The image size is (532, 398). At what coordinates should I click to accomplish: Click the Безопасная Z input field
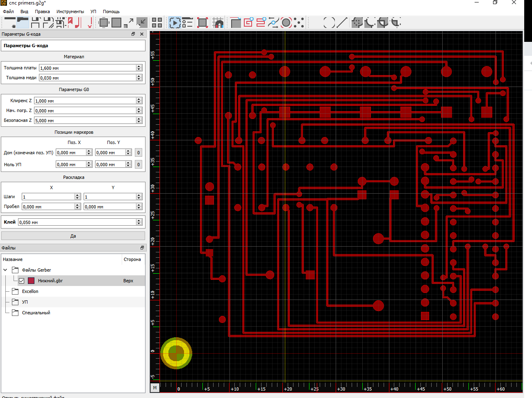click(x=88, y=121)
